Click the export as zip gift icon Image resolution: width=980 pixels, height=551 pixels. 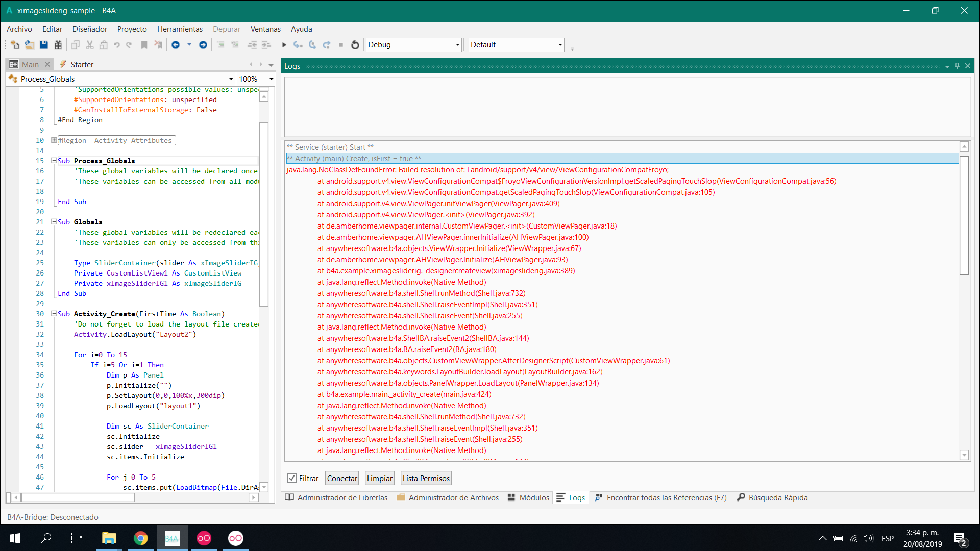(x=58, y=45)
